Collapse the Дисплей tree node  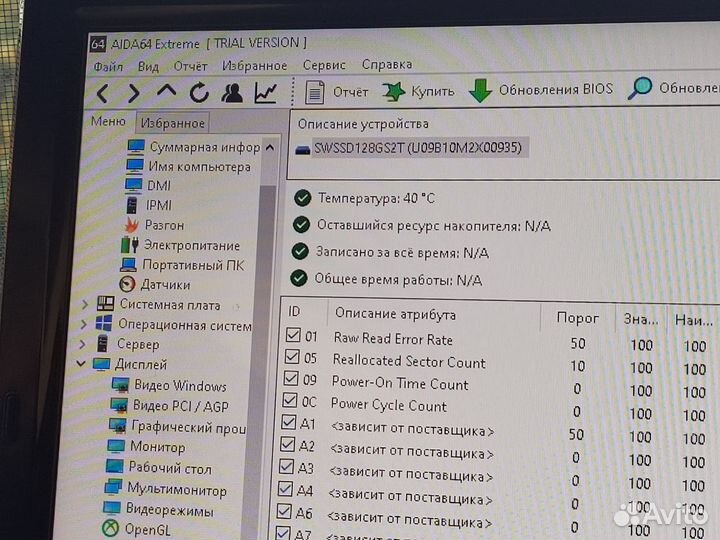click(82, 364)
